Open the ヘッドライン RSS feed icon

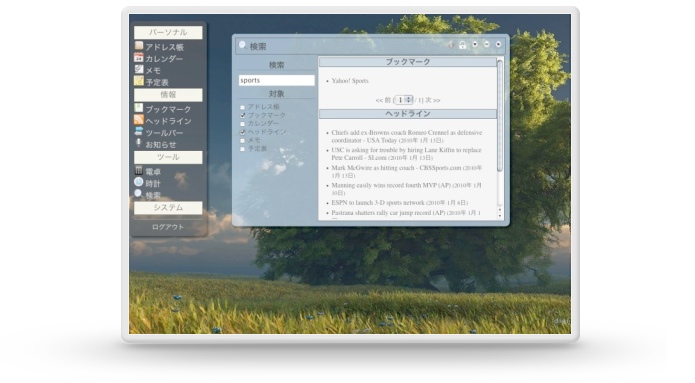coord(139,120)
